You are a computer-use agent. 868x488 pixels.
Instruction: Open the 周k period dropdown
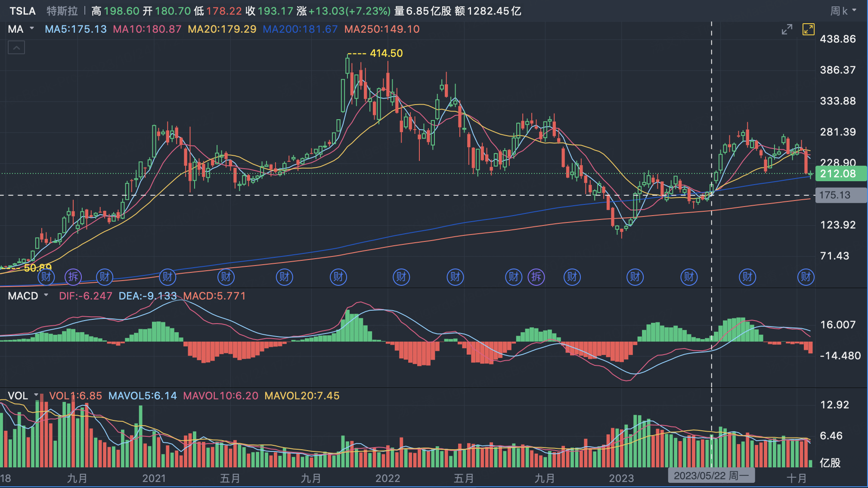[843, 11]
